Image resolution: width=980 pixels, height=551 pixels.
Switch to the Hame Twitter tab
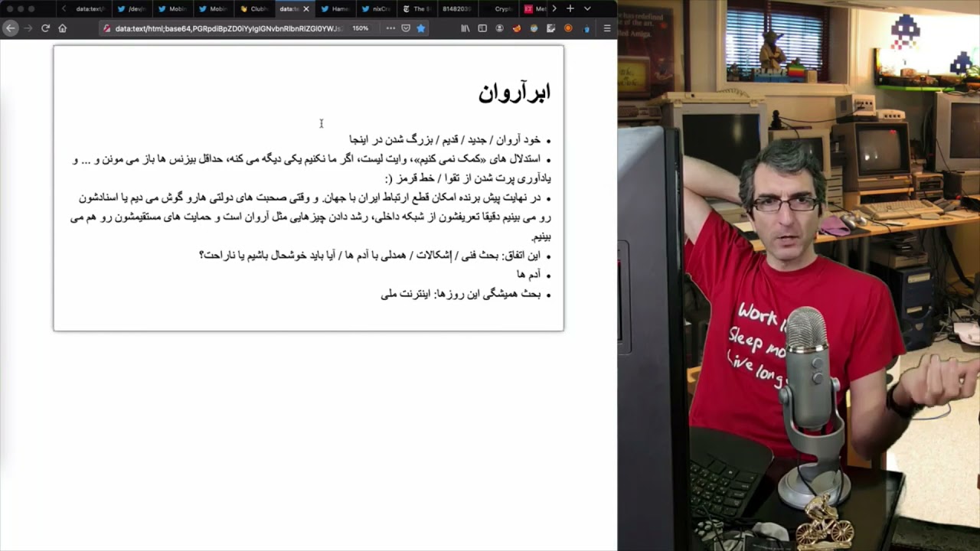point(335,8)
